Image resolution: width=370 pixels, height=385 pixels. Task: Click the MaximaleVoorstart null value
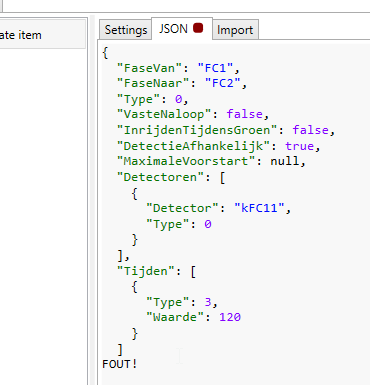[285, 161]
